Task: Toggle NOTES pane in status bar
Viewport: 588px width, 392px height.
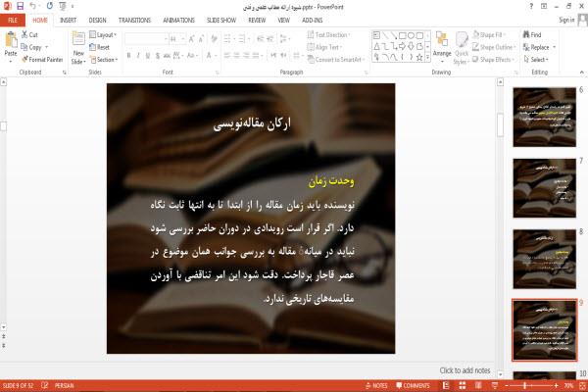Action: [x=376, y=385]
